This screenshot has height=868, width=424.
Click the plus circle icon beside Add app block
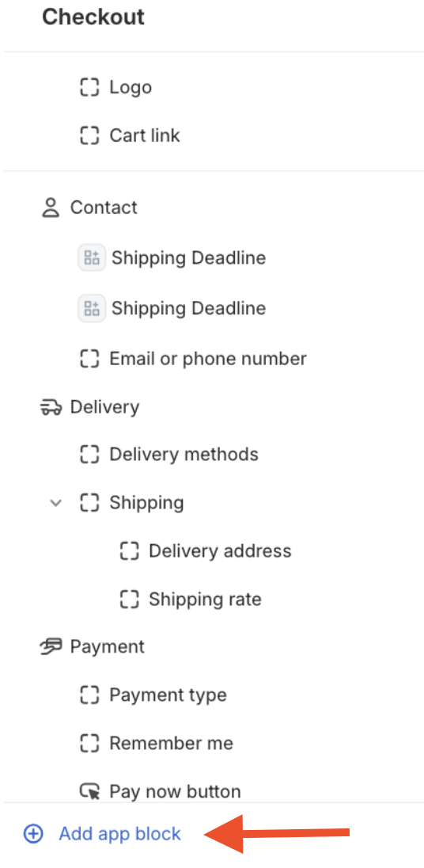pyautogui.click(x=33, y=833)
